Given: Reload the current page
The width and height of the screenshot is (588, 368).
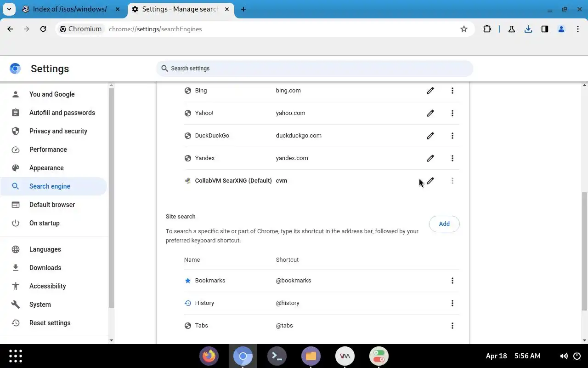Looking at the screenshot, I should (43, 29).
